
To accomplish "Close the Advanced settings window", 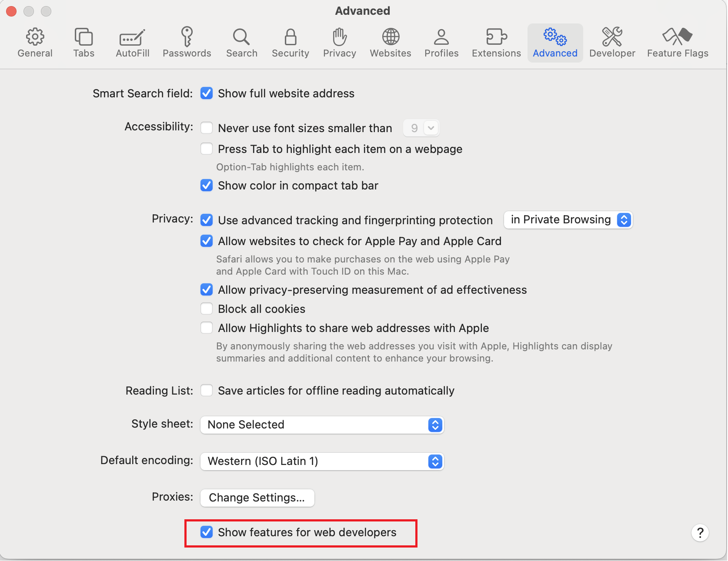I will [11, 11].
